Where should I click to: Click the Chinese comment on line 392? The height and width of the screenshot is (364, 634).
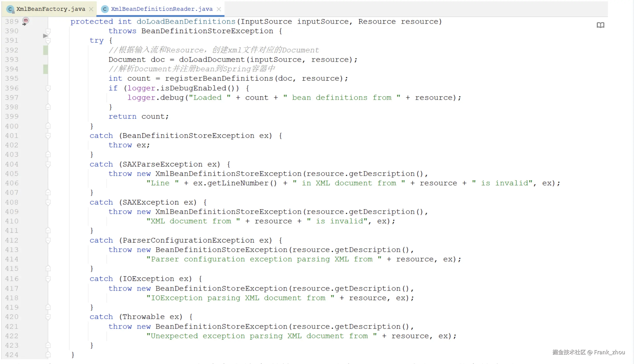(214, 50)
